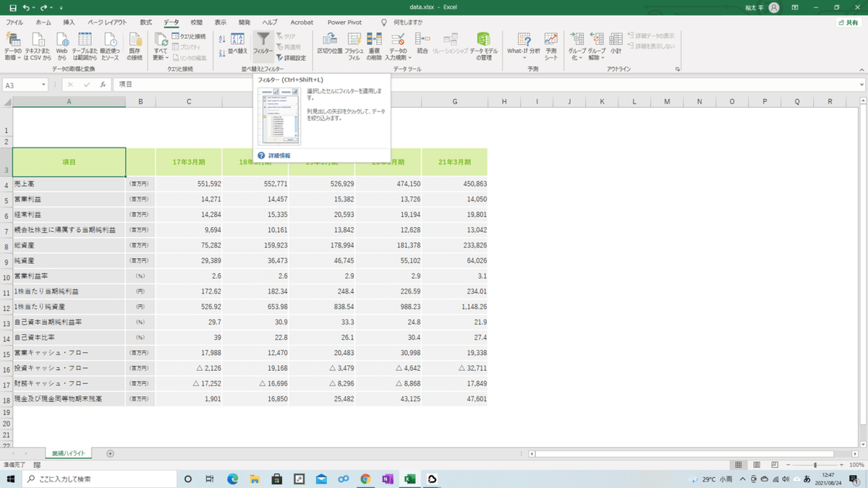Screen dimensions: 868x488
Task: Click the zoom out minus button
Action: click(x=788, y=465)
